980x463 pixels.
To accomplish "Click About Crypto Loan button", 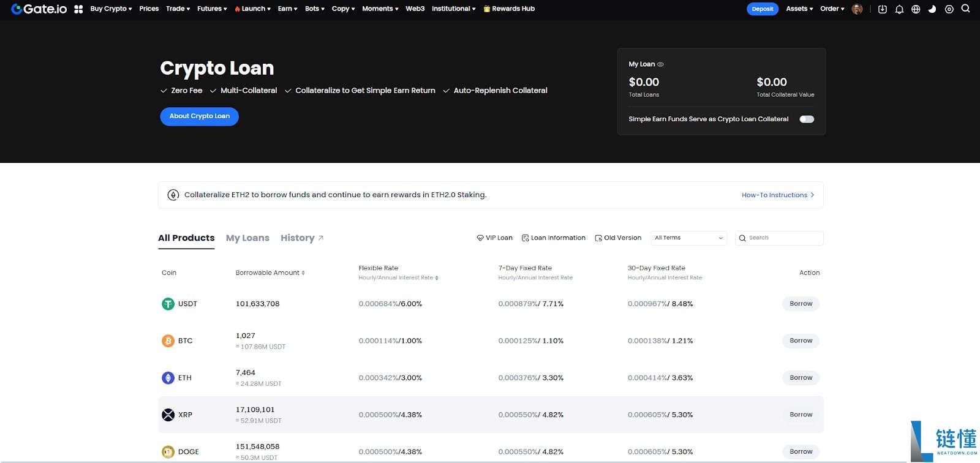I will (x=200, y=116).
